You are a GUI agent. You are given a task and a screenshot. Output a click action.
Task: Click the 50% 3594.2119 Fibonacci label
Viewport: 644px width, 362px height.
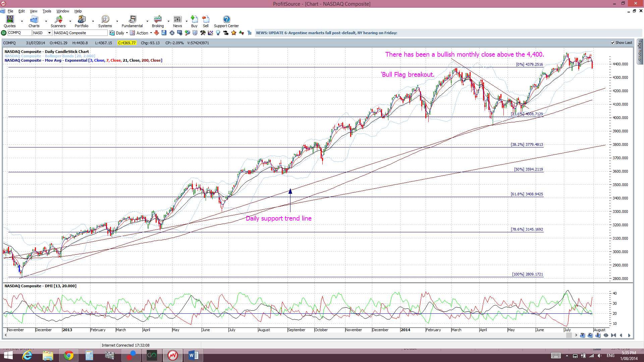528,169
